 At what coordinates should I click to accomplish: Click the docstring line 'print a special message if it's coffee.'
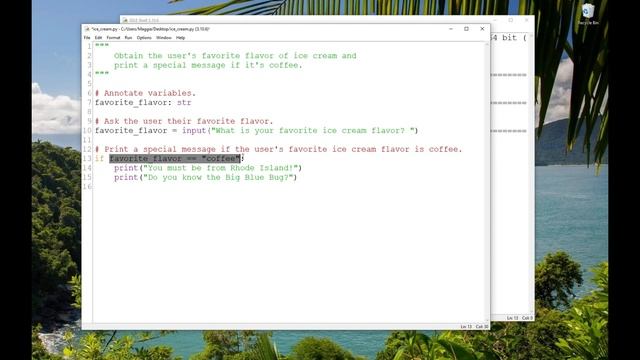coord(208,65)
